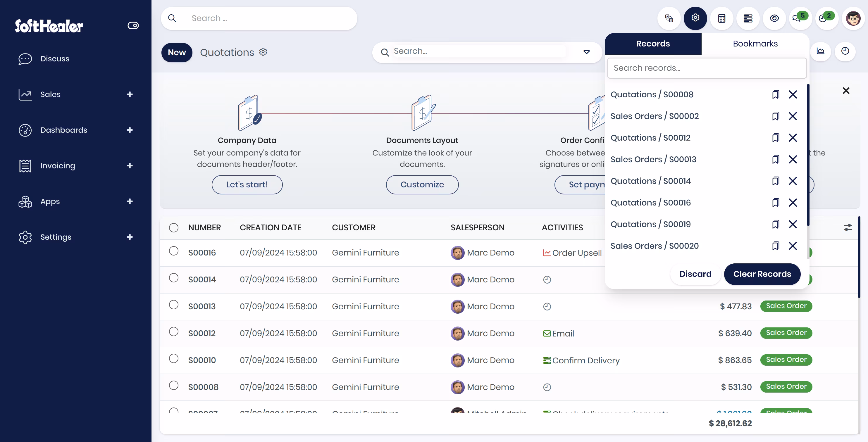Open the search filter dropdown arrow
Screen dimensions: 868x442
tap(587, 52)
